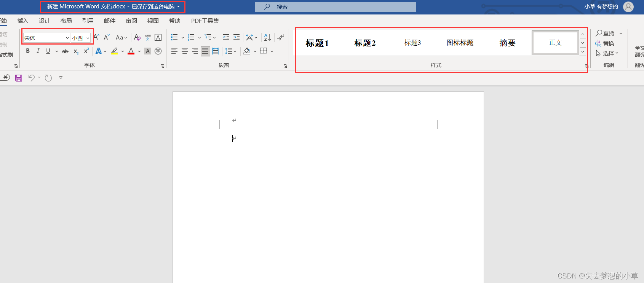Open line spacing options
Screen dimensions: 644x283
click(x=230, y=51)
